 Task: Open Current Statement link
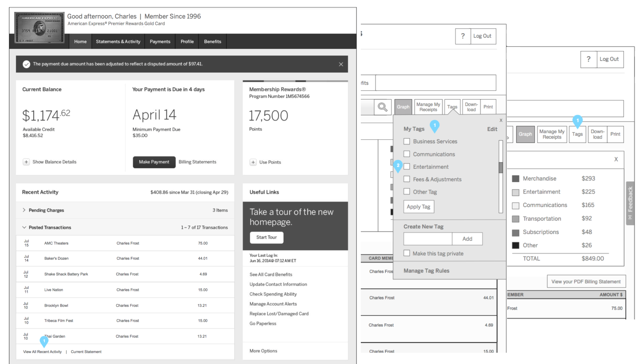pos(86,352)
